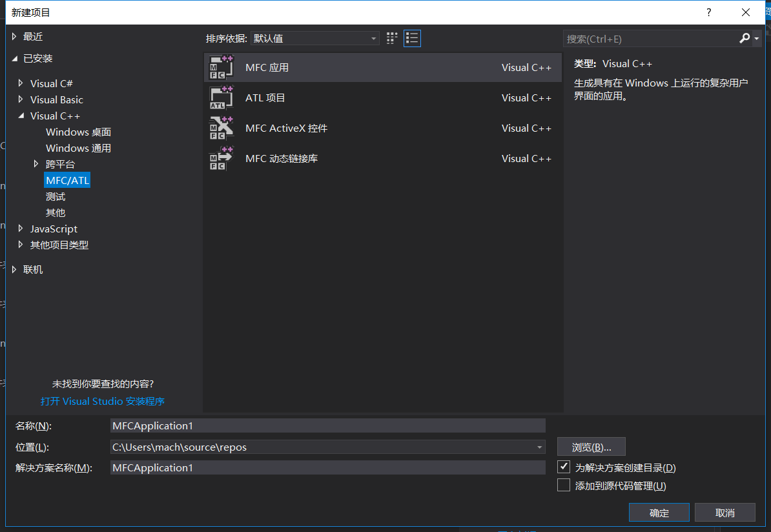771x532 pixels.
Task: Select the MFC 动态链接库 template name
Action: 282,158
